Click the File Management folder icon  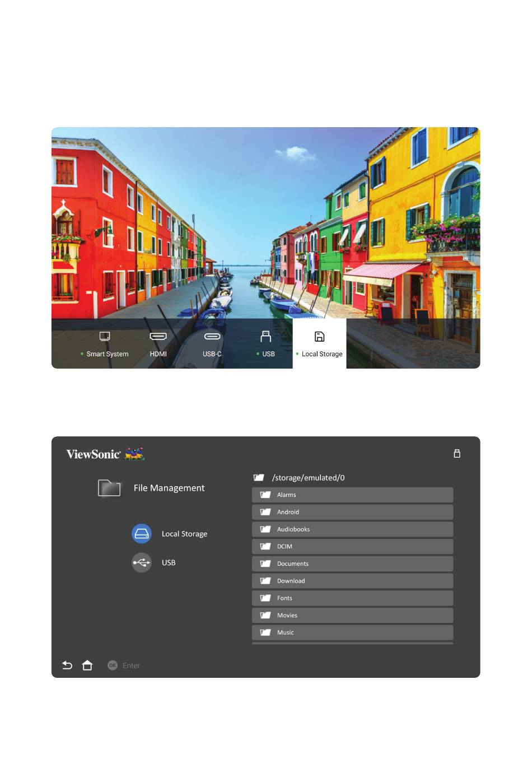click(109, 488)
